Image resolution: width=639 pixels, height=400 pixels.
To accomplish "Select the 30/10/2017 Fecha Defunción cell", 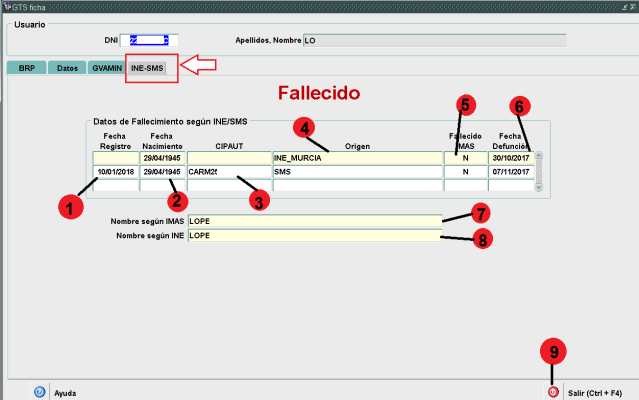I will click(510, 158).
